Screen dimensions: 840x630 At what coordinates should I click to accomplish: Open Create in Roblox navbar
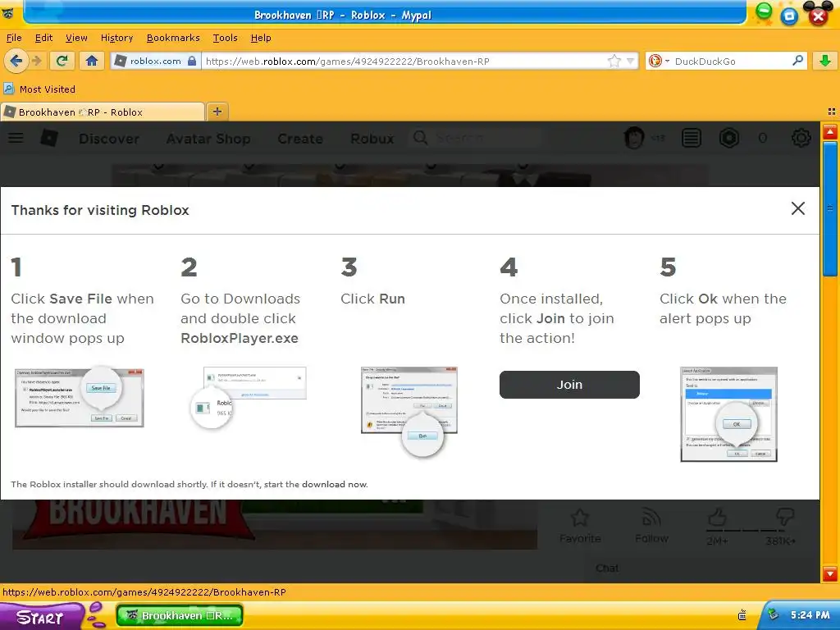300,139
